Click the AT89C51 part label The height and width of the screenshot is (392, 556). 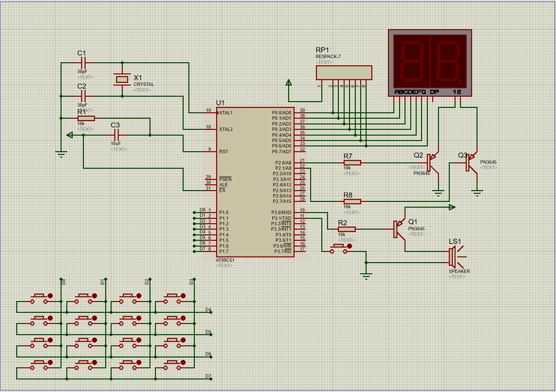point(225,260)
